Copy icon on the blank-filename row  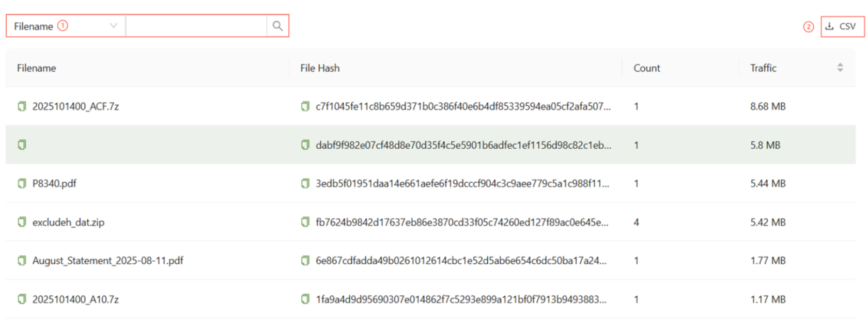[22, 145]
